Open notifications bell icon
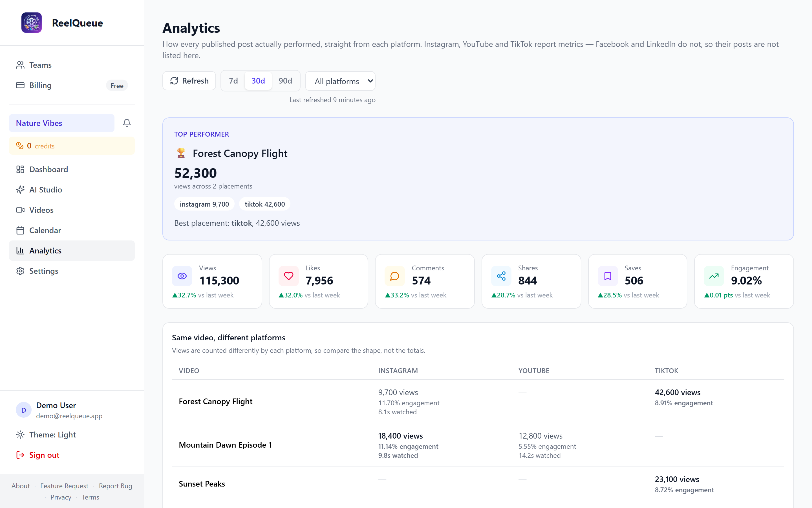The width and height of the screenshot is (812, 508). point(127,123)
